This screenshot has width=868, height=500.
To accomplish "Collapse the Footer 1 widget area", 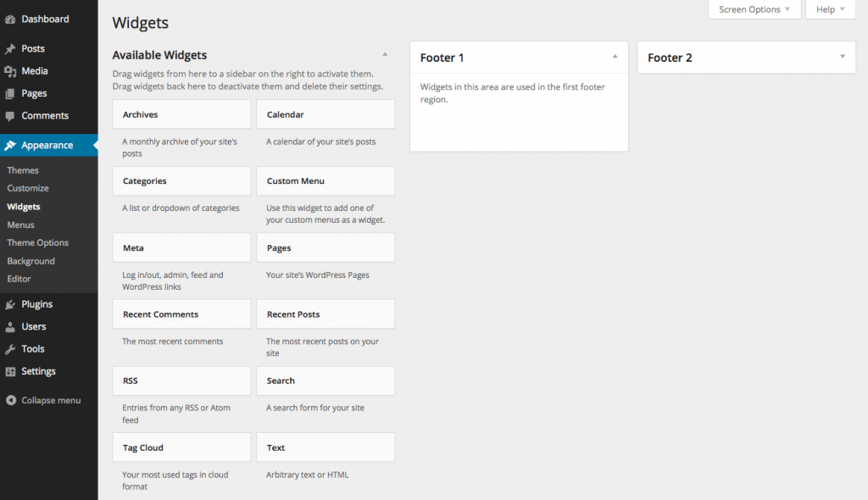I will click(615, 57).
